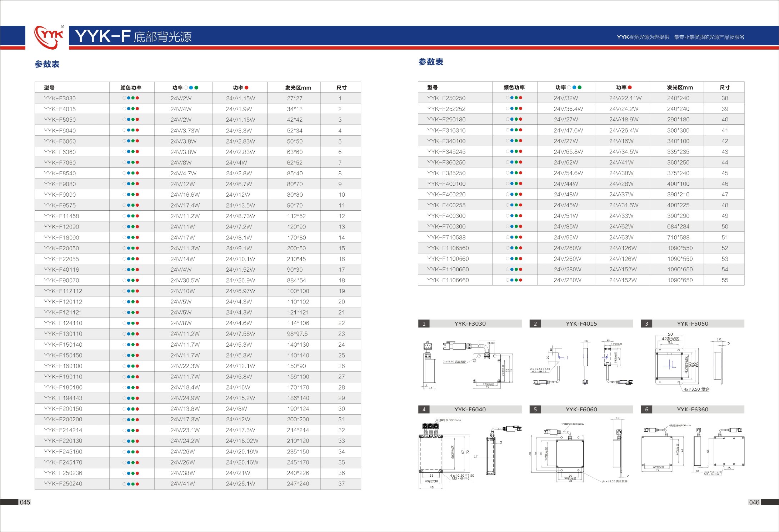Select model 'YYK-F710588'
779x532 pixels.
point(446,237)
